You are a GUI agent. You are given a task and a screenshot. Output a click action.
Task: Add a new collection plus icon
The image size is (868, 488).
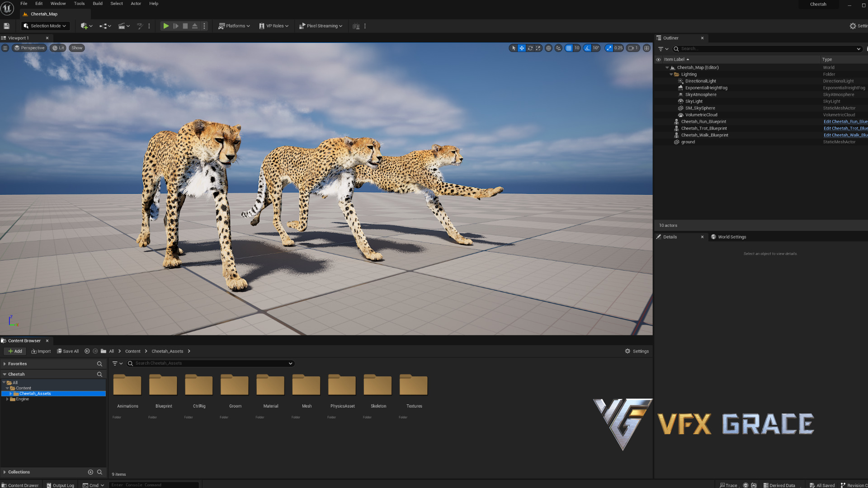(x=90, y=472)
